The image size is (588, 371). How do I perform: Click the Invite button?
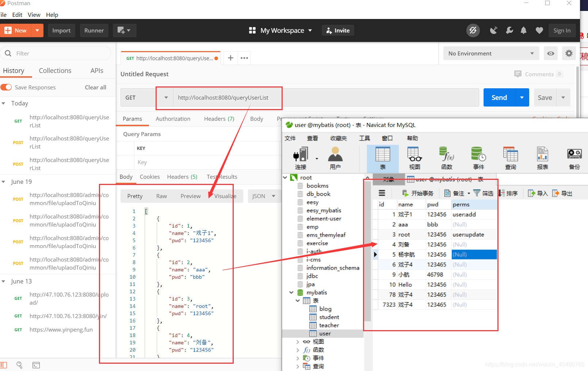point(338,31)
